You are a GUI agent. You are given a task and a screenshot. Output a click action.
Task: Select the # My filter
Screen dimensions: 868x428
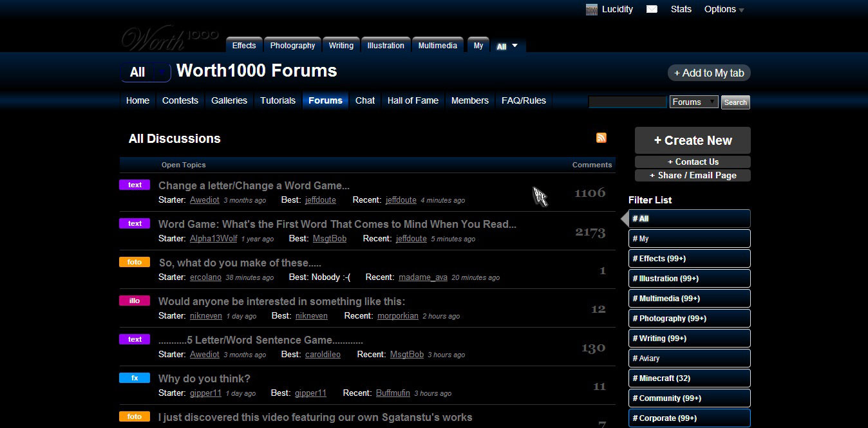pos(690,238)
